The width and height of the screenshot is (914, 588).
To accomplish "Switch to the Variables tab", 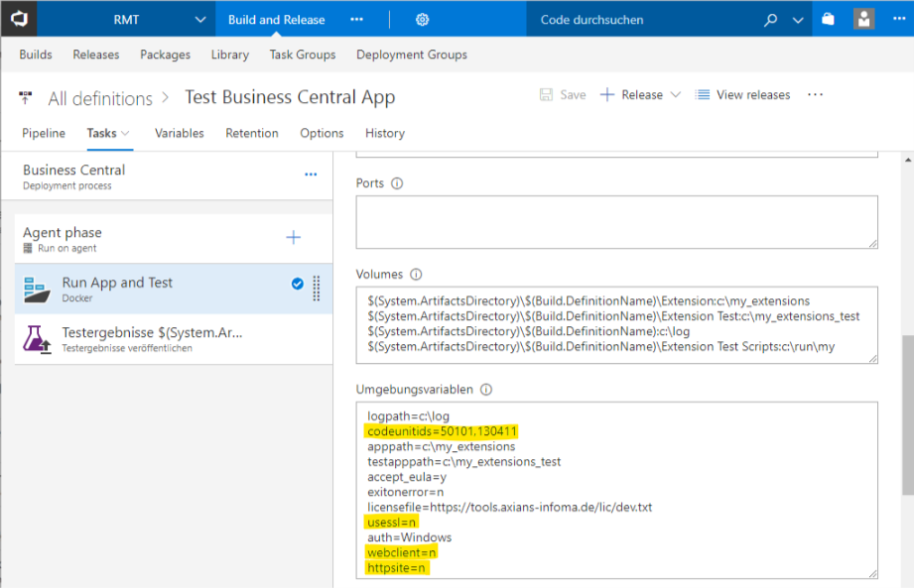I will 180,133.
